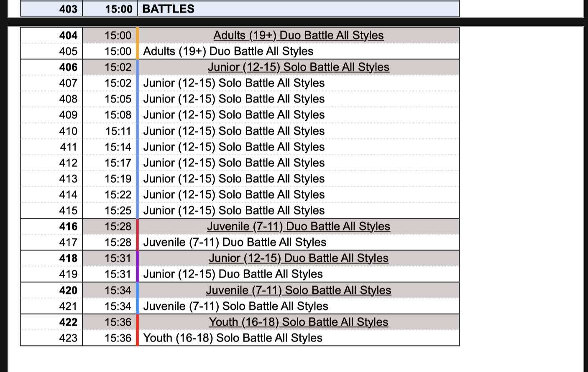Select the Junior Solo Battle entry at 15:25
Viewport: 588px width, 372px height.
pos(234,211)
